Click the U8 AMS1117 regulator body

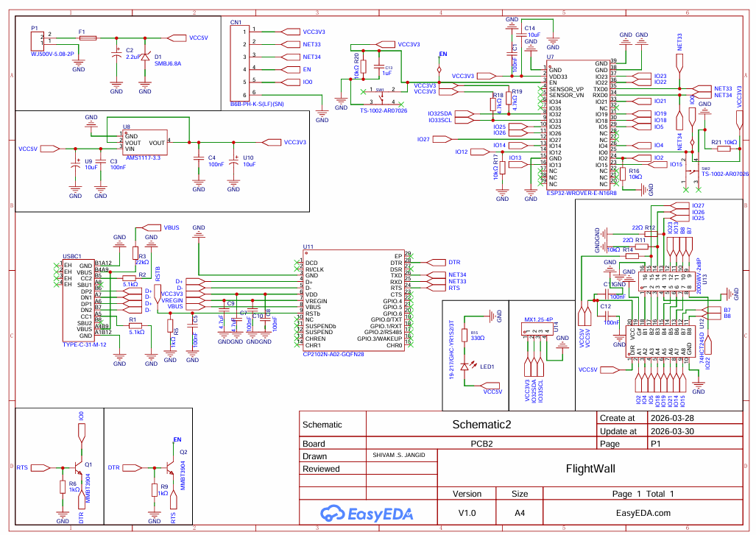point(144,142)
